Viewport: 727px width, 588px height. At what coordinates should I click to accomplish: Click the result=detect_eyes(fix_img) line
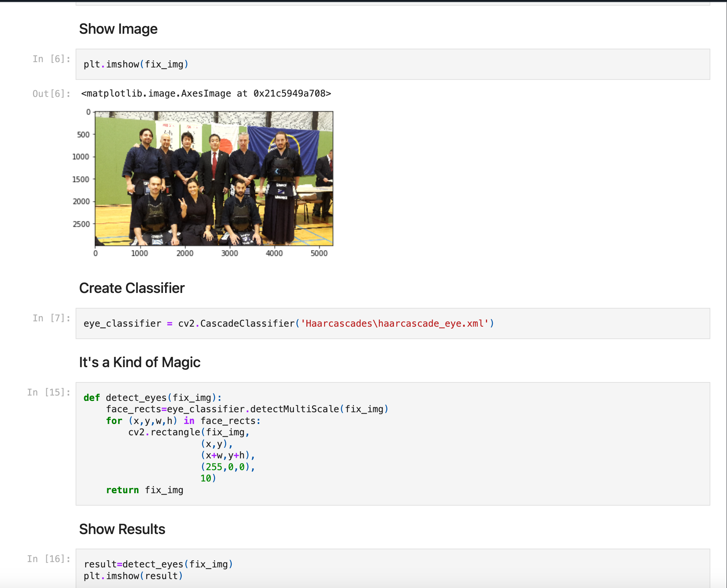(158, 564)
